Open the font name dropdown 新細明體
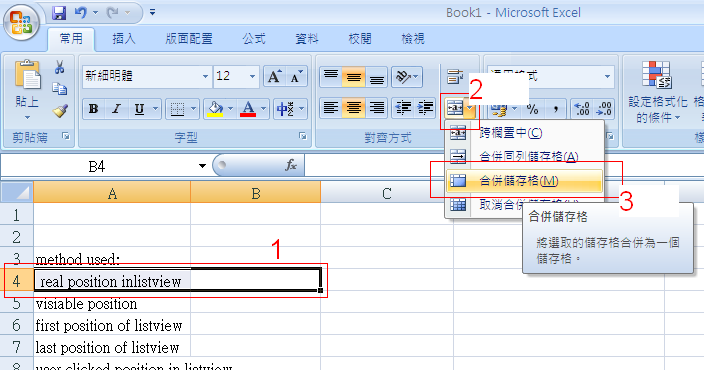This screenshot has width=704, height=370. (x=205, y=76)
